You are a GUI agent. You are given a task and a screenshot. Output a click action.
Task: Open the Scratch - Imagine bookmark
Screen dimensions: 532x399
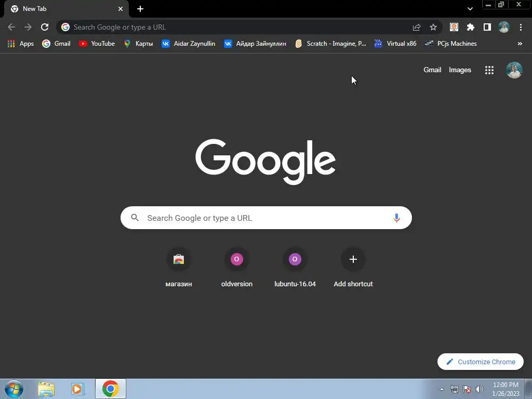(x=331, y=44)
